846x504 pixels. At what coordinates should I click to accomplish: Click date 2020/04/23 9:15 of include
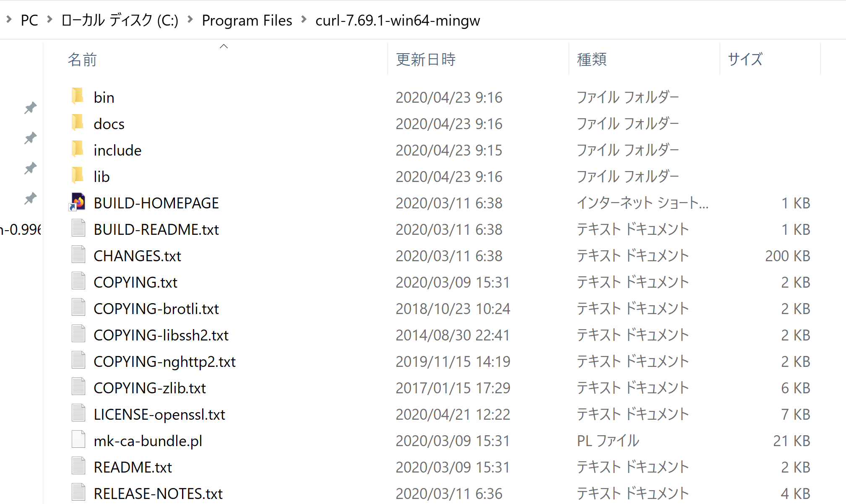pyautogui.click(x=449, y=150)
